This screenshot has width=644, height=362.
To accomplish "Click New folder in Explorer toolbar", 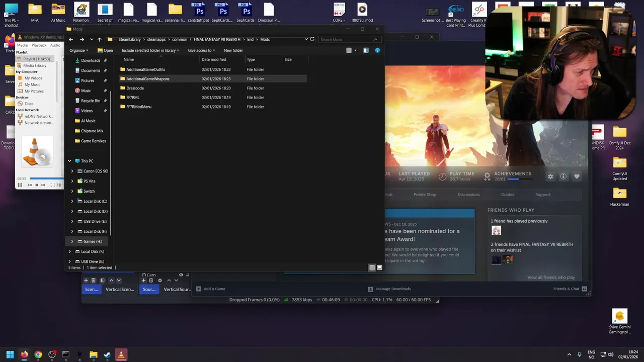I will [x=233, y=50].
